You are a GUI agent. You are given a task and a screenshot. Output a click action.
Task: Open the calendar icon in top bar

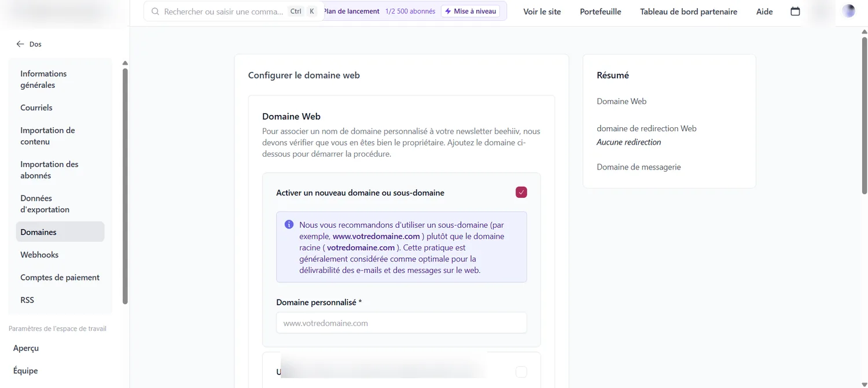point(795,11)
